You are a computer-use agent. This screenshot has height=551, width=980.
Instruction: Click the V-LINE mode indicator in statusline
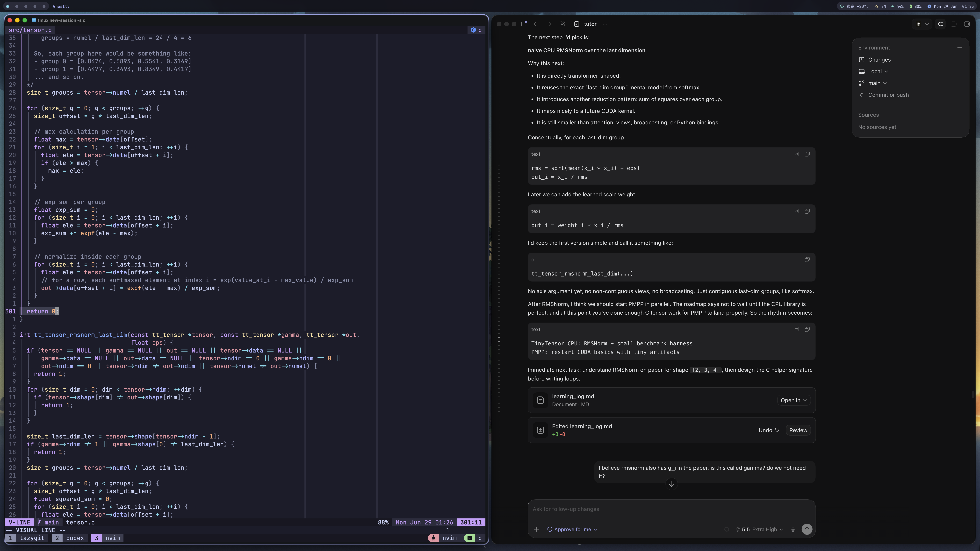pyautogui.click(x=19, y=523)
